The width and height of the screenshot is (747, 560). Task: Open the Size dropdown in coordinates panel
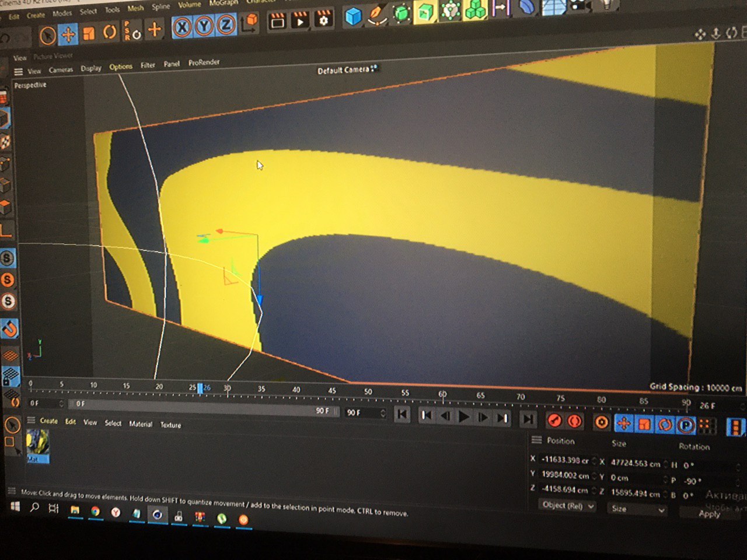point(637,509)
